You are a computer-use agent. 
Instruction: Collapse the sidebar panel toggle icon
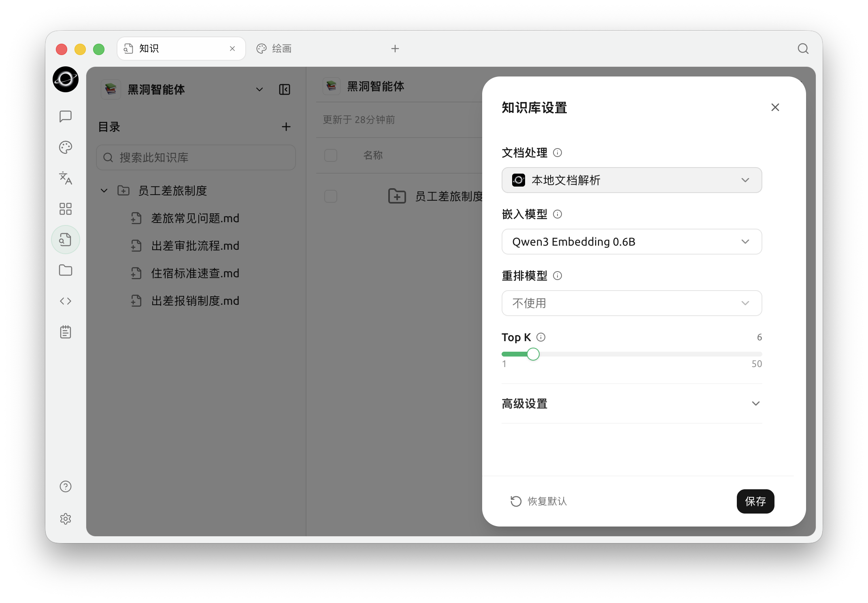click(285, 89)
